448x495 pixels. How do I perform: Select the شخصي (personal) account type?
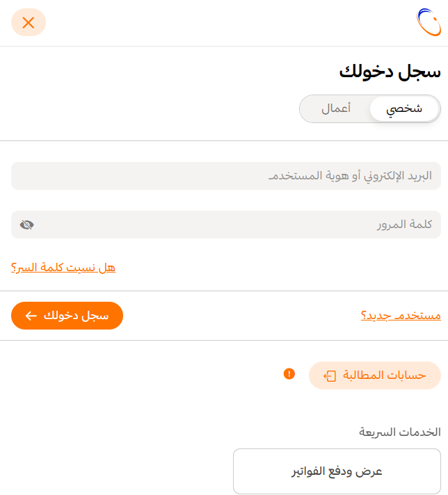(404, 109)
